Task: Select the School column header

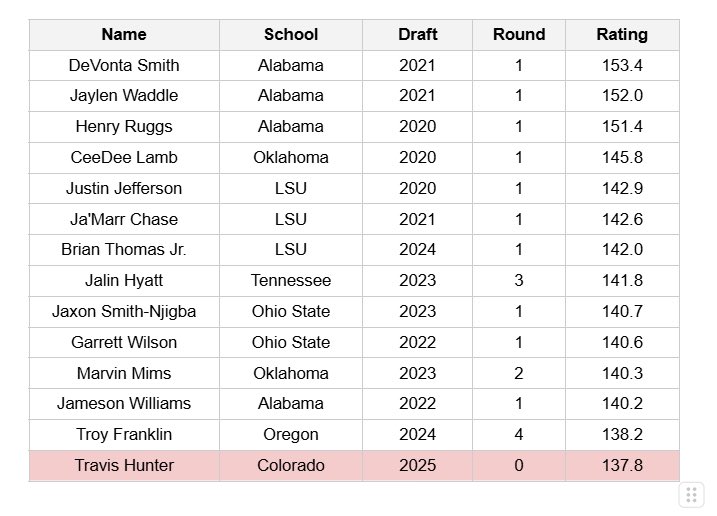Action: pos(291,35)
